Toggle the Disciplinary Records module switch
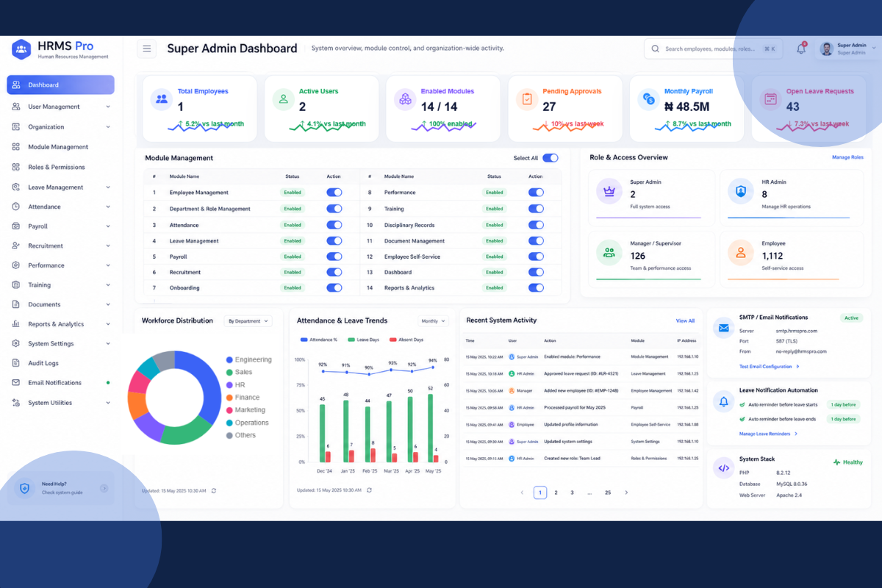 (x=536, y=225)
